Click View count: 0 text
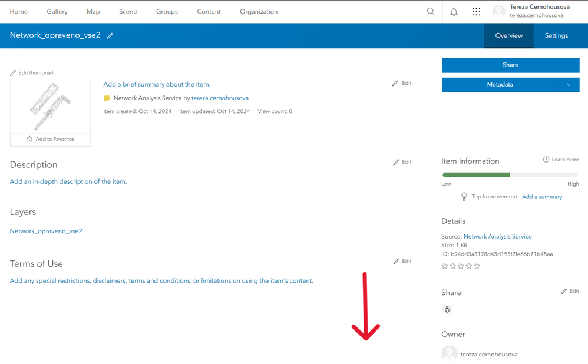The image size is (588, 364). tap(275, 111)
